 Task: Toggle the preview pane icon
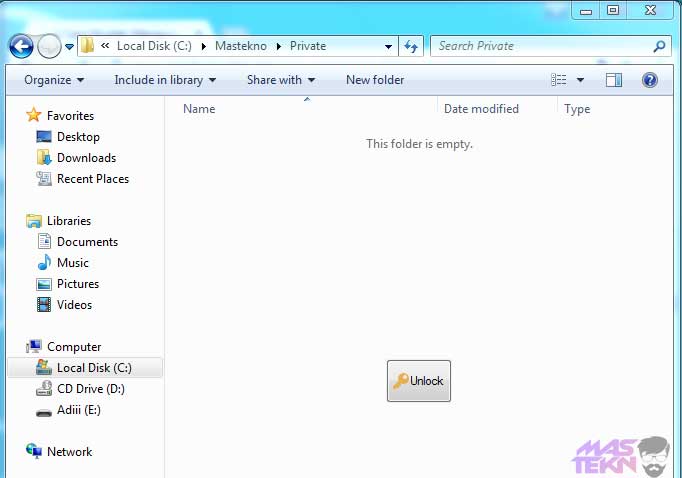pyautogui.click(x=614, y=80)
